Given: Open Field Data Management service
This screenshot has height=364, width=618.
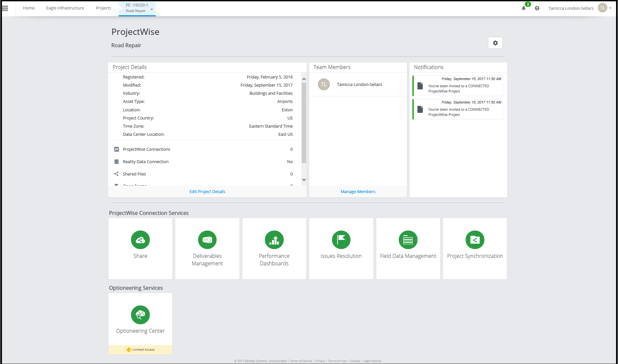Looking at the screenshot, I should coord(408,240).
